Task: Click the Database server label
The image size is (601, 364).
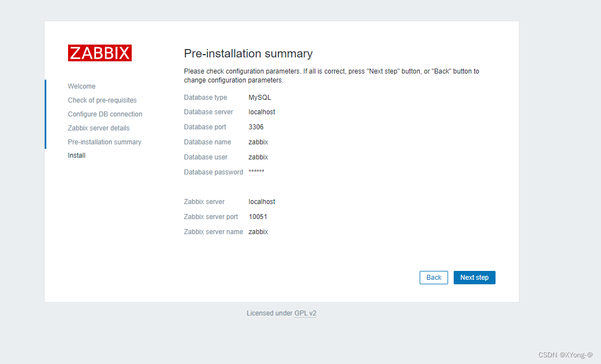Action: (x=208, y=112)
